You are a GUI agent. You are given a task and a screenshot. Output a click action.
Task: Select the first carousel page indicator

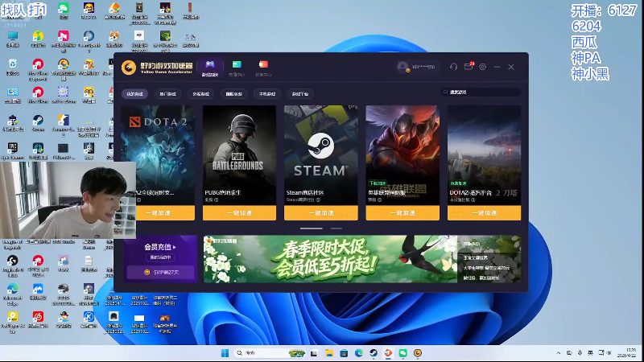(x=312, y=228)
